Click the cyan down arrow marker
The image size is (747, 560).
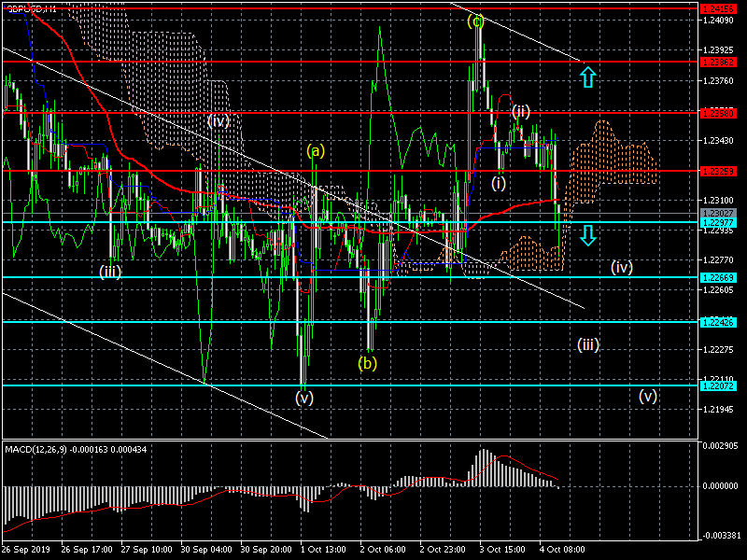point(587,234)
